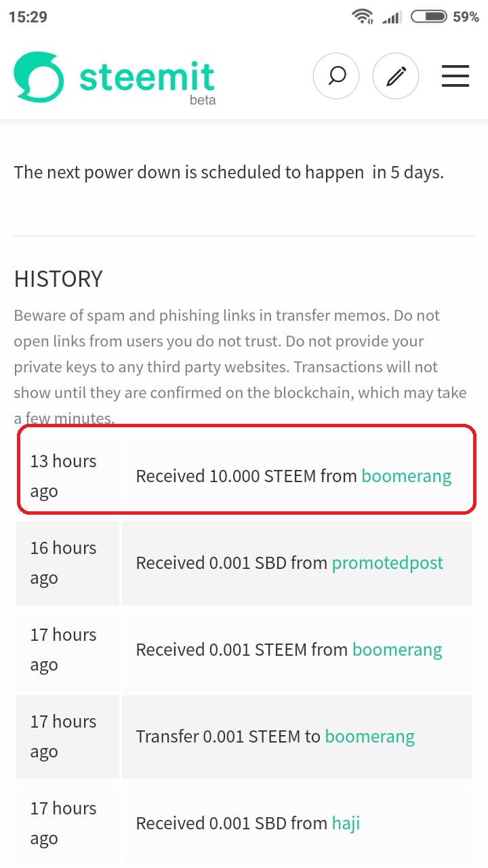Write a new post using the pencil icon
Viewport: 488px width, 868px height.
(396, 75)
